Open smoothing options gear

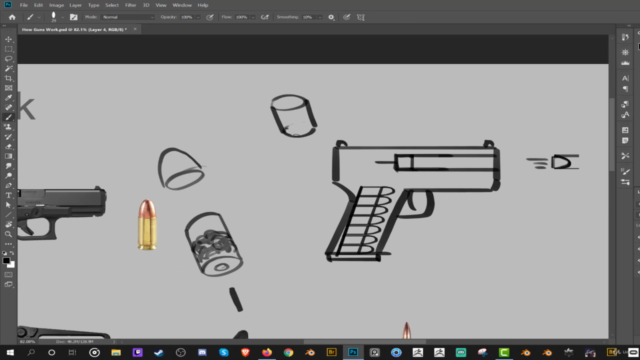331,17
